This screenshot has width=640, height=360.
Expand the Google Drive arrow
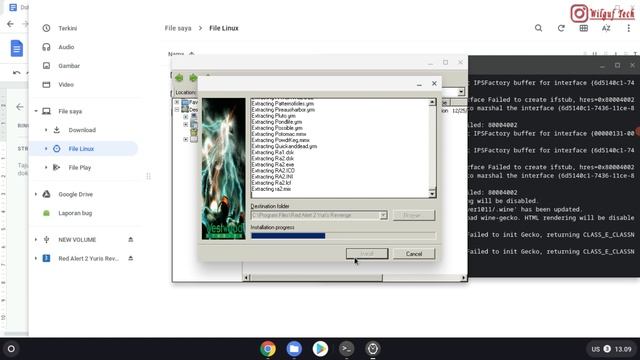point(36,194)
